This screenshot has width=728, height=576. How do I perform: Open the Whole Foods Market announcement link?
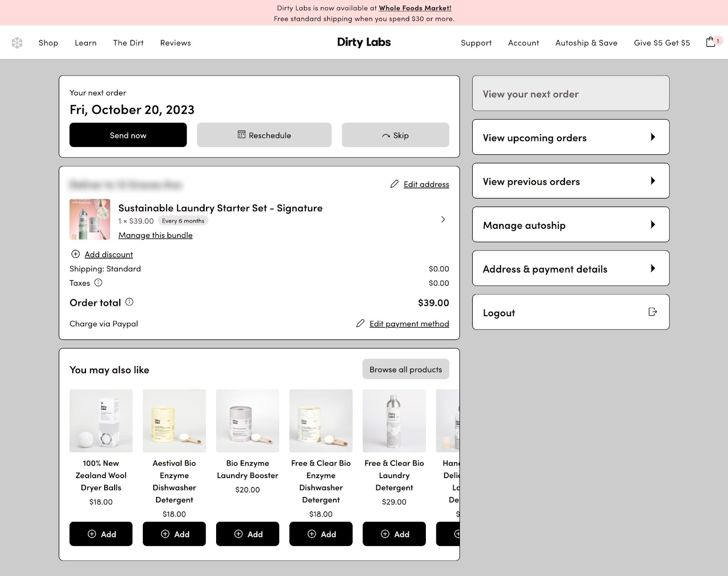(415, 8)
